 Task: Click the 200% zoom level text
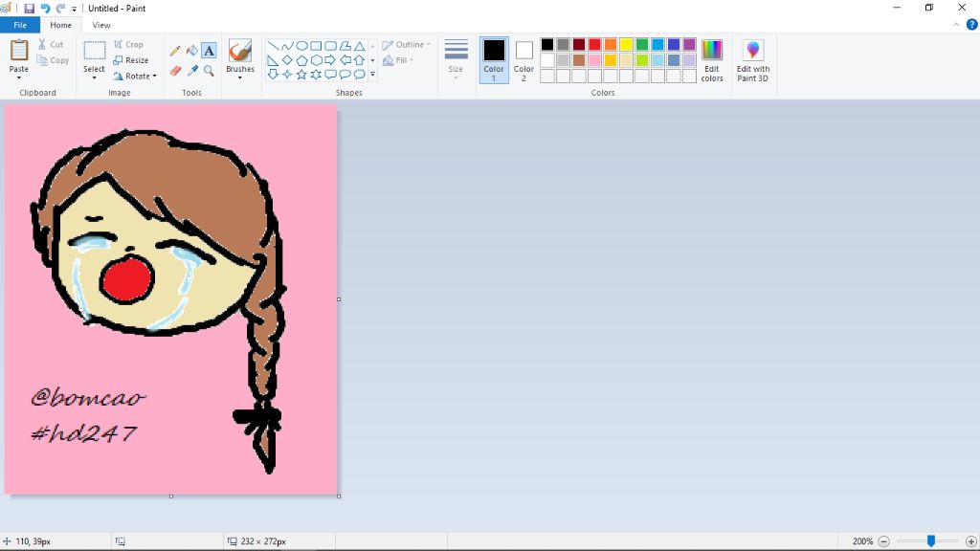[862, 541]
